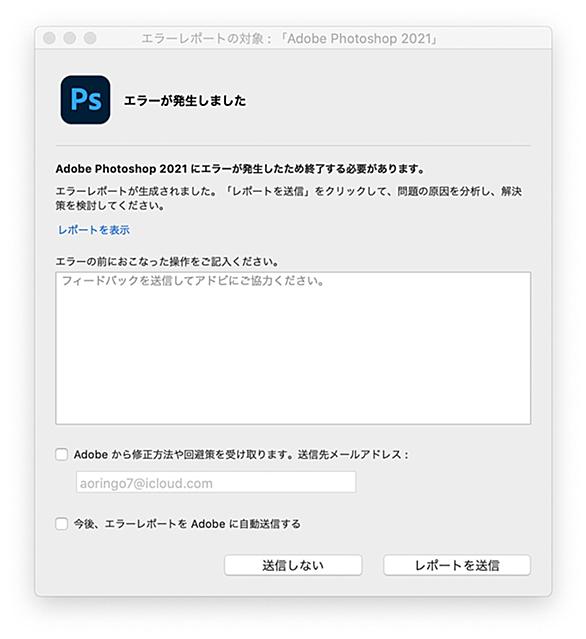
Task: Click the feedback description text area
Action: [x=293, y=348]
